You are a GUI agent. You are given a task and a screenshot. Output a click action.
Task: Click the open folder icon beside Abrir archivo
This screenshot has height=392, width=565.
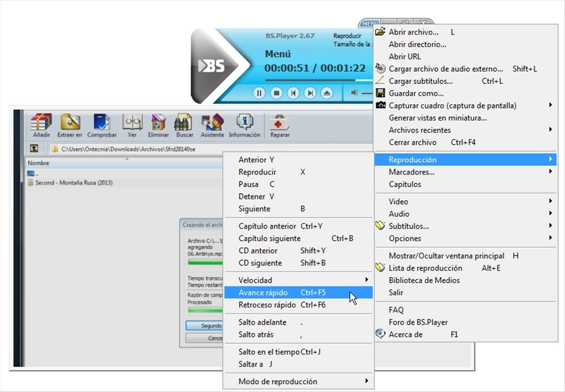[380, 31]
